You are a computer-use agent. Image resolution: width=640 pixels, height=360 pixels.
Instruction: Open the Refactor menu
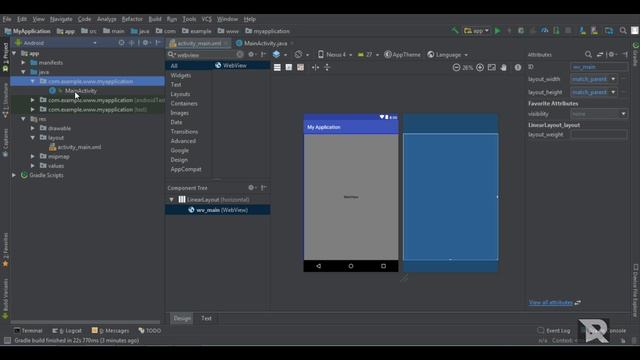coord(132,19)
